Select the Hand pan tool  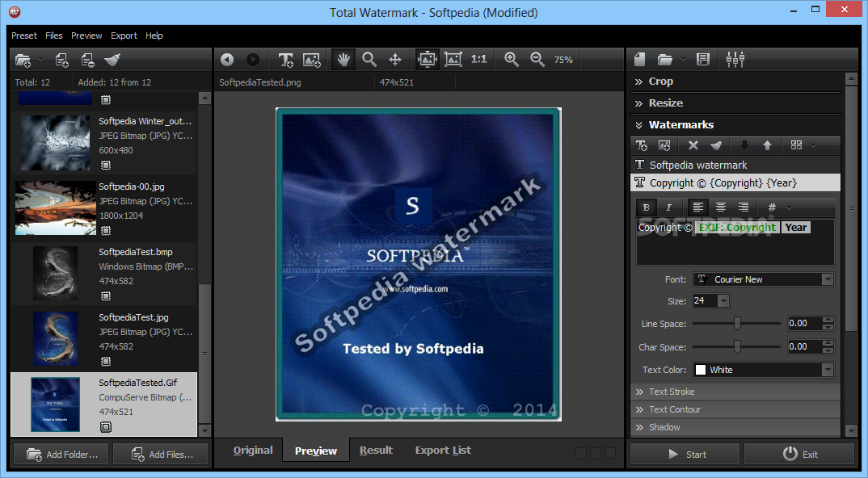pos(343,60)
